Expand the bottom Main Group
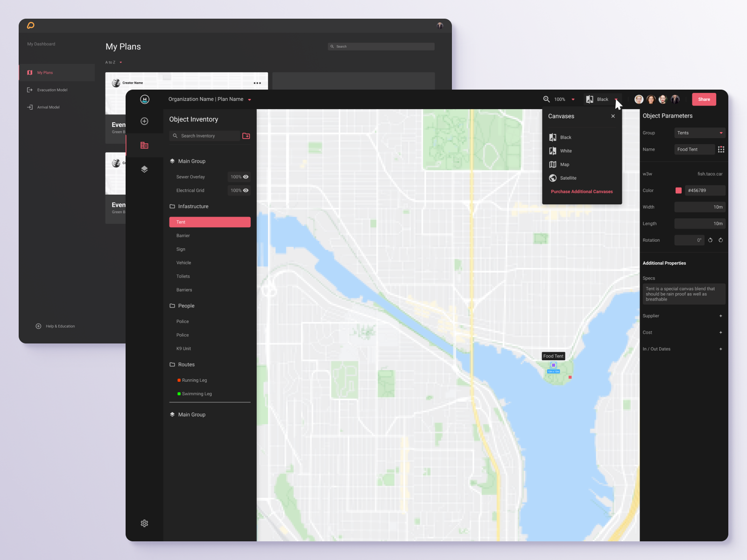The image size is (747, 560). point(188,414)
